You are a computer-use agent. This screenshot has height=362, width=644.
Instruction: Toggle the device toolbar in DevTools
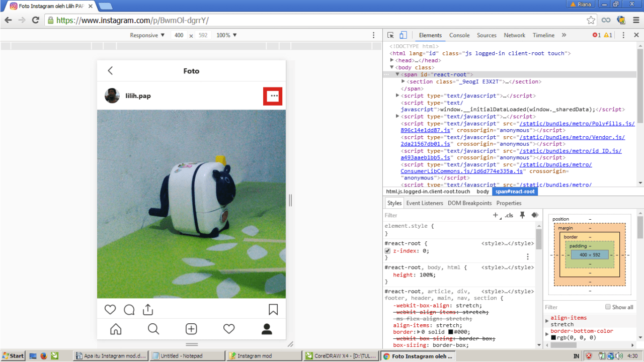coord(403,35)
